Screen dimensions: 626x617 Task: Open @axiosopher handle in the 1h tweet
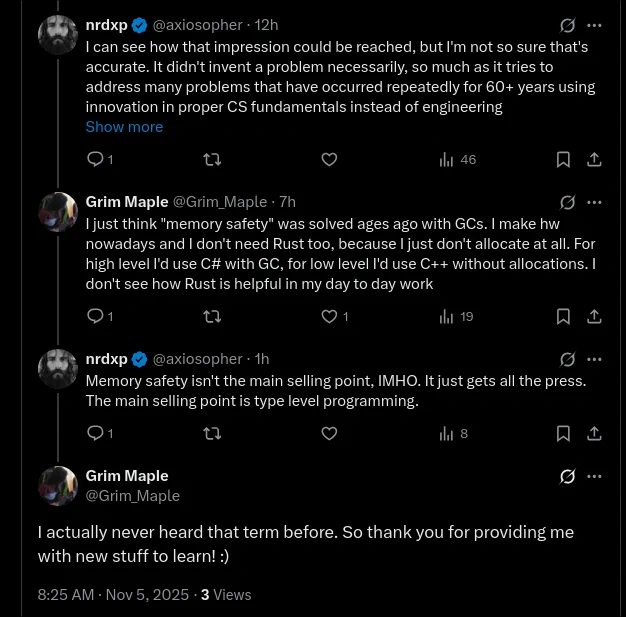tap(196, 359)
